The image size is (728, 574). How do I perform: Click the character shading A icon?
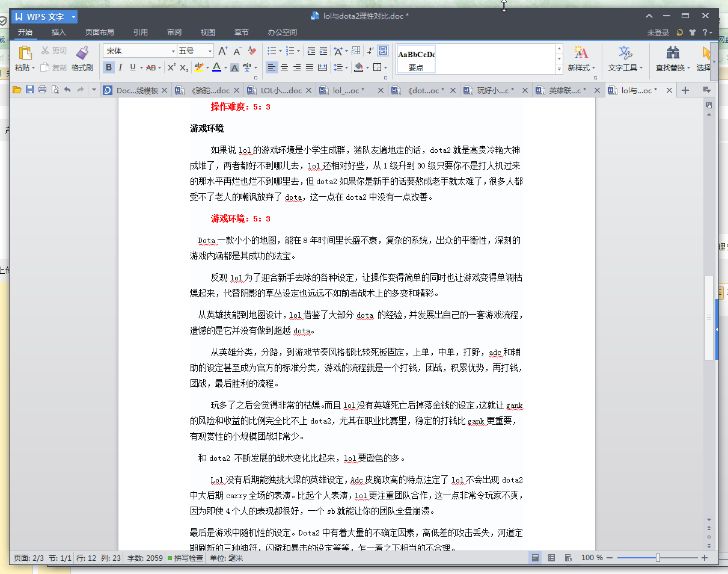235,67
